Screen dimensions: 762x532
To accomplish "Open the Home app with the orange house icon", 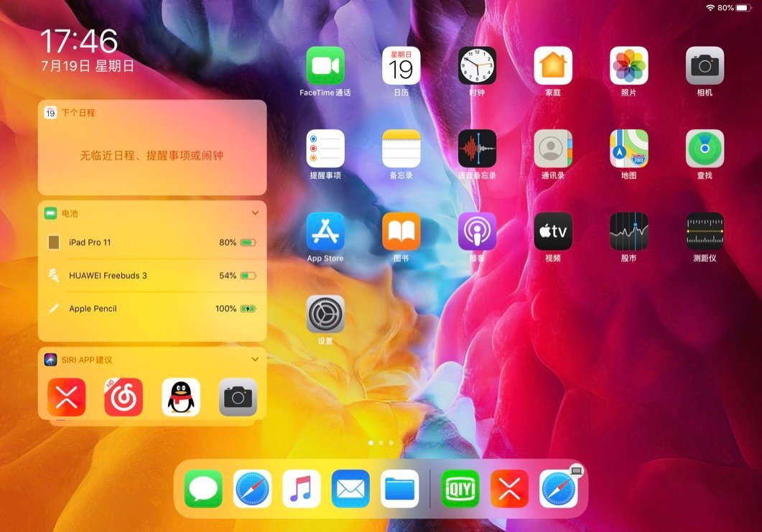I will (x=553, y=65).
